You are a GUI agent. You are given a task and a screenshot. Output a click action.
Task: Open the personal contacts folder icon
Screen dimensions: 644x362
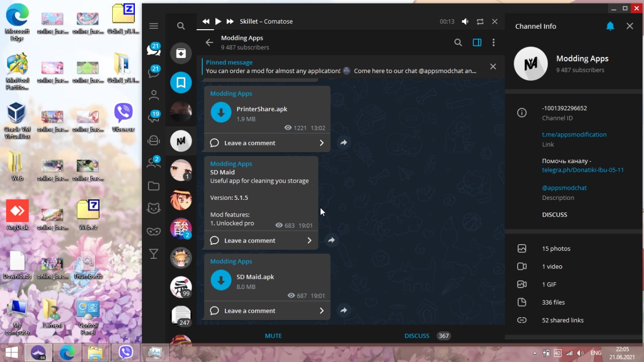point(154,95)
